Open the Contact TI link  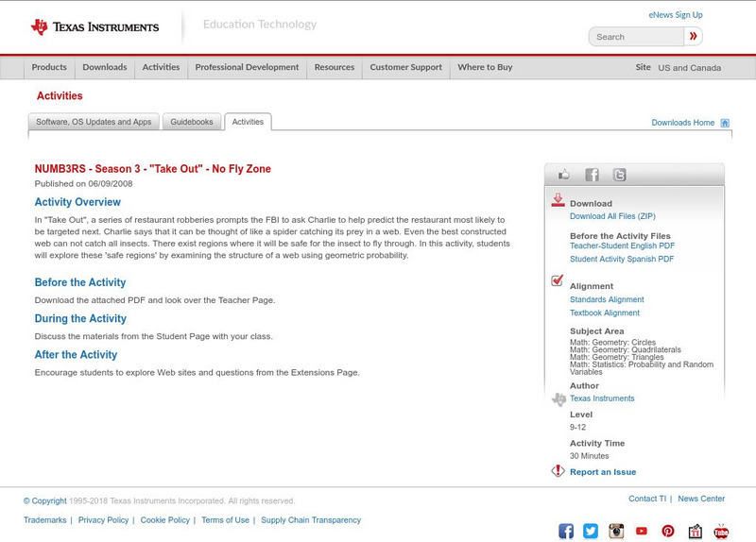[647, 499]
